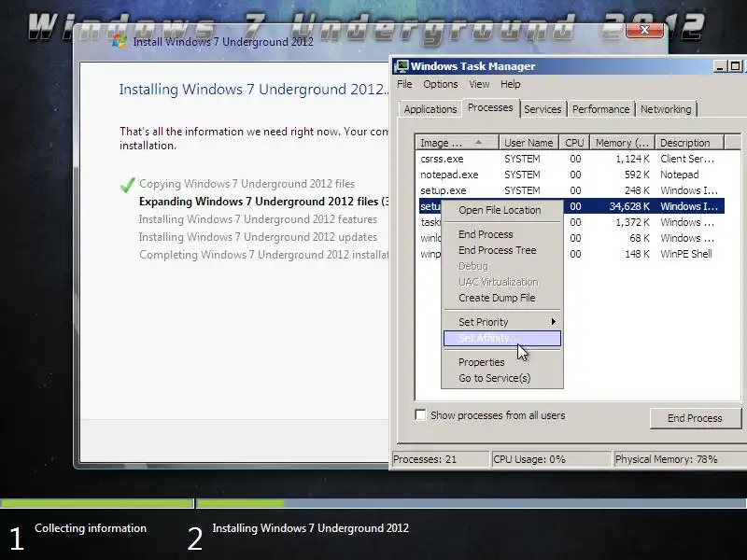Viewport: 747px width, 560px height.
Task: Click the Physical Memory: 78% status entry
Action: 680,459
